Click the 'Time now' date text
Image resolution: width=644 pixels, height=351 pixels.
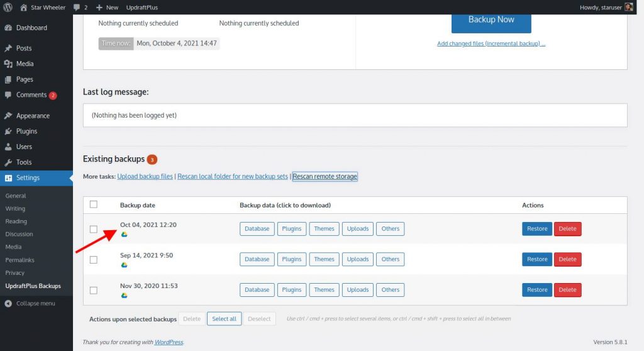click(177, 43)
